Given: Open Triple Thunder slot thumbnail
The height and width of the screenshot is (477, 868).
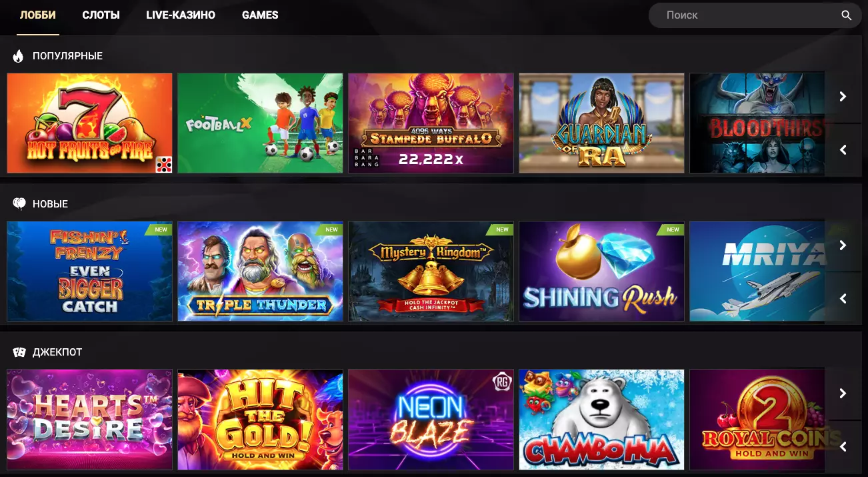Looking at the screenshot, I should pos(260,272).
